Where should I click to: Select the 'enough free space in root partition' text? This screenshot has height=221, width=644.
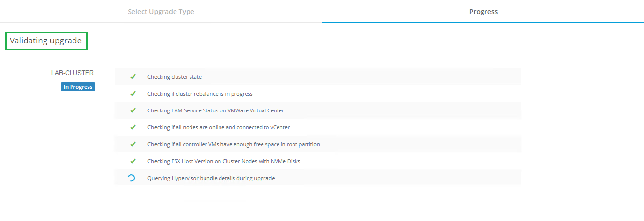point(234,144)
